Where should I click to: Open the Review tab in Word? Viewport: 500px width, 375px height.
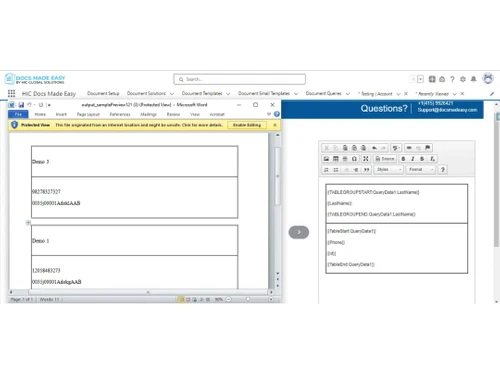173,114
